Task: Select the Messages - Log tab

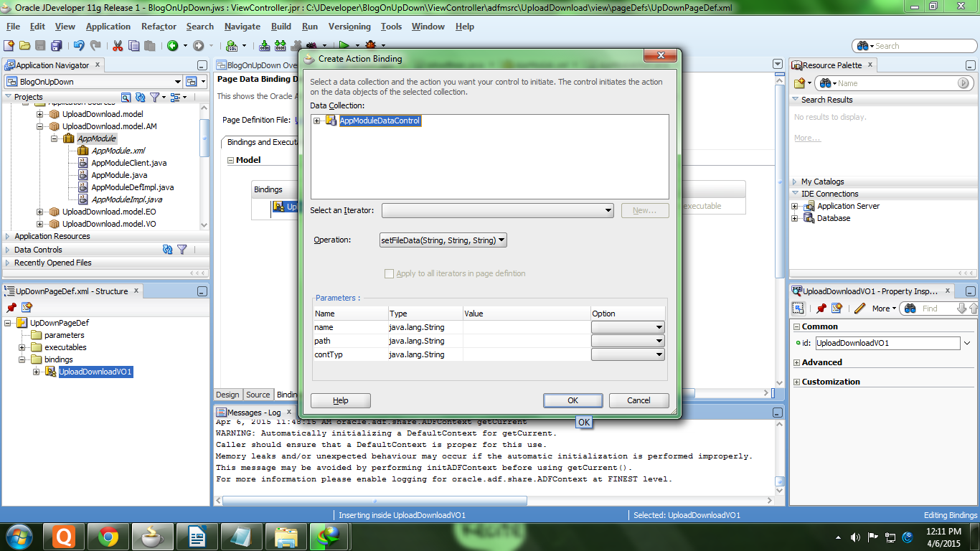Action: click(x=253, y=413)
